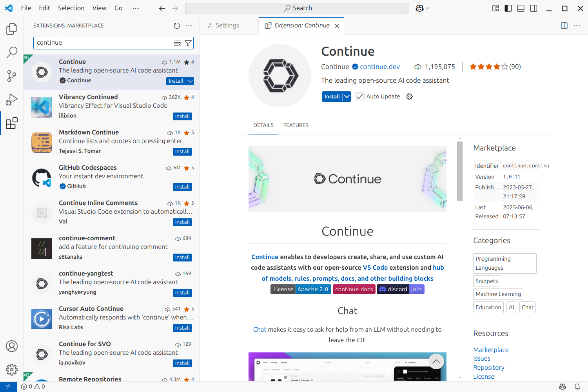Install GitHub Codespaces extension

[x=182, y=187]
